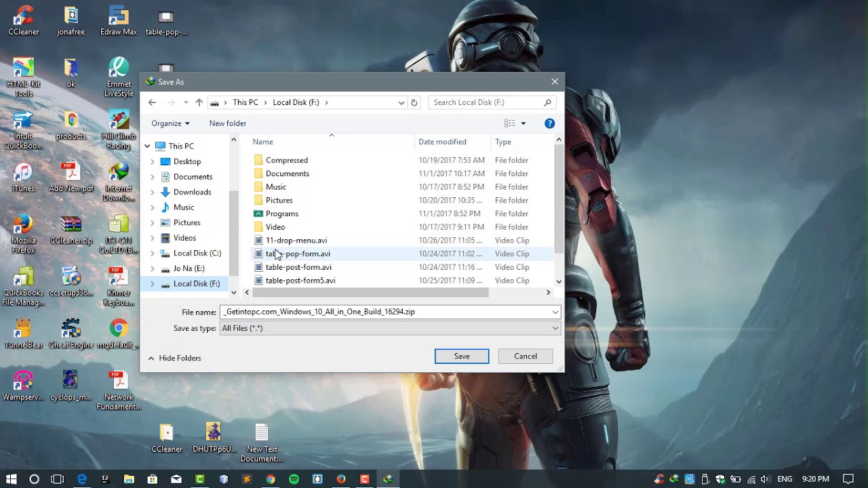Image resolution: width=868 pixels, height=488 pixels.
Task: Select Hill Climb Racing desktop icon
Action: pyautogui.click(x=119, y=130)
